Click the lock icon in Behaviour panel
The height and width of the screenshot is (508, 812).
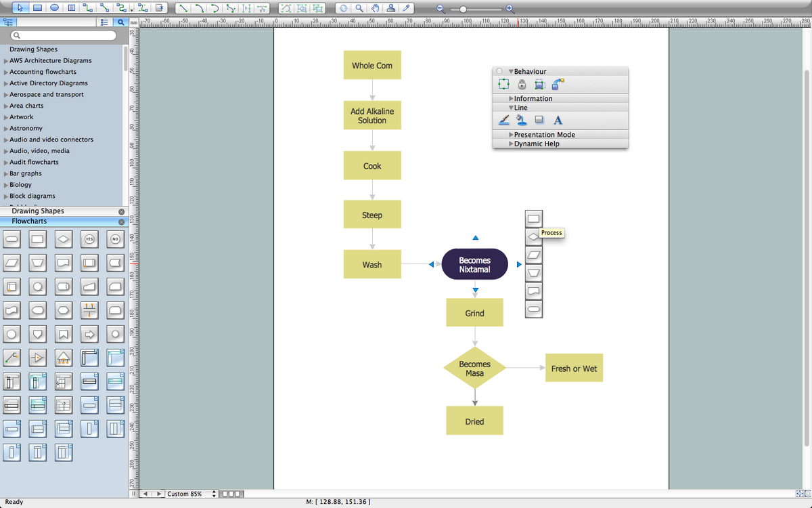[x=522, y=84]
